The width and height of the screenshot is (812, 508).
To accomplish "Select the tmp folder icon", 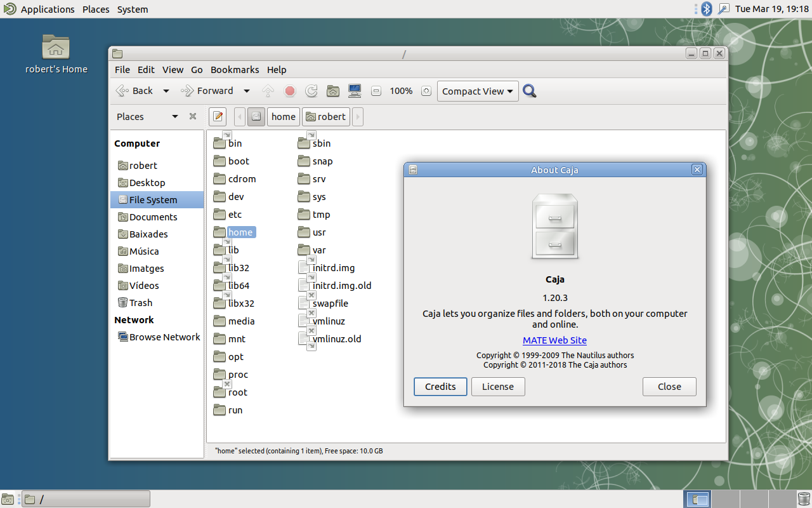I will tap(304, 215).
